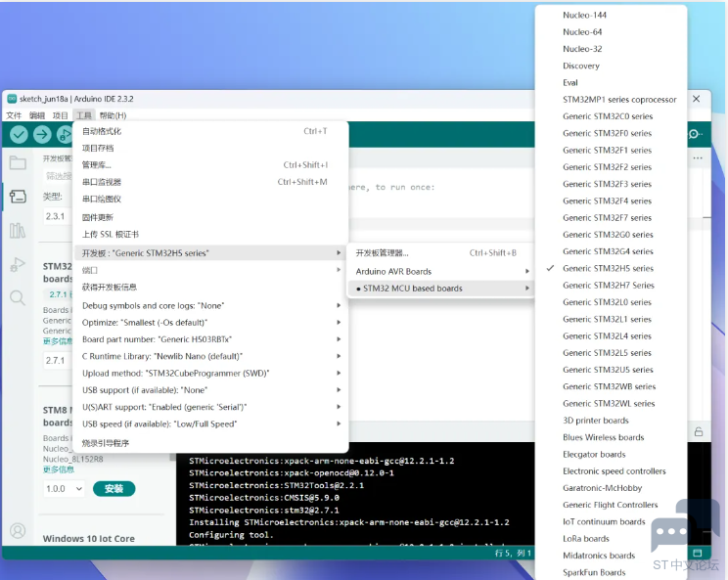The image size is (728, 580).
Task: Choose 上传 SSL 根证书 menu entry
Action: [x=210, y=234]
